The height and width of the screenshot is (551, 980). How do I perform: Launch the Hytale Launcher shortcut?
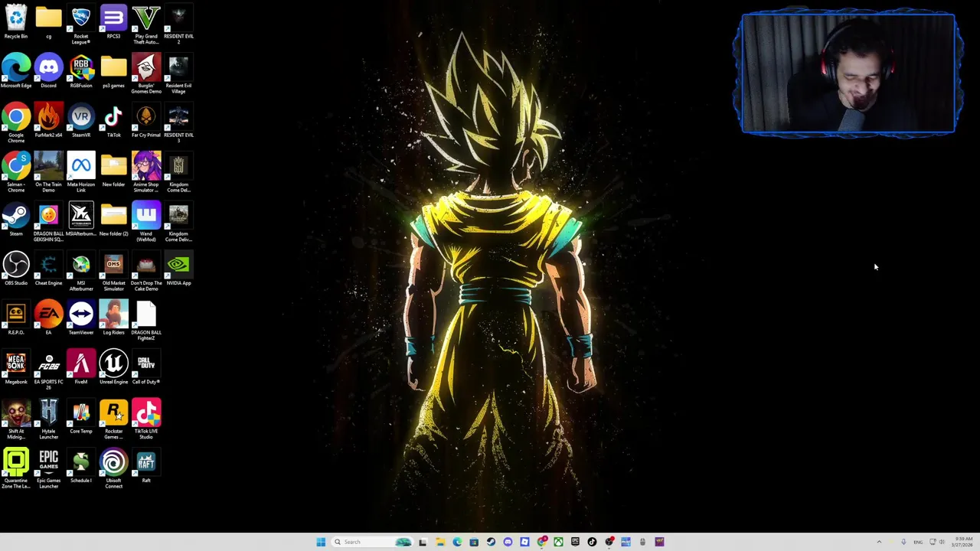48,420
